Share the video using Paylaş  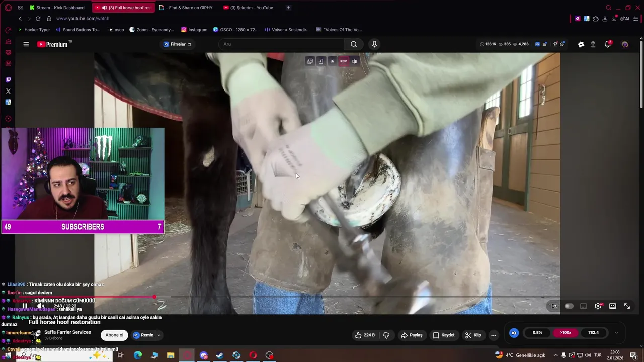(412, 335)
